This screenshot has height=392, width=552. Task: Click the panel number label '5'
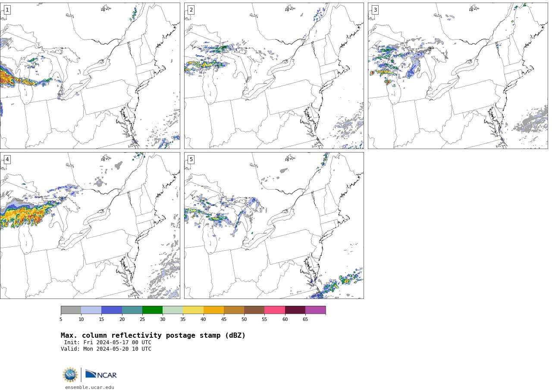191,159
